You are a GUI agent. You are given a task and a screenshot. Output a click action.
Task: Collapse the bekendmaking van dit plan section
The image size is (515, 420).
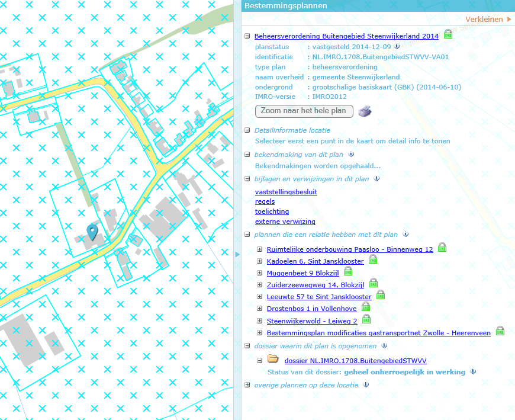pyautogui.click(x=247, y=155)
